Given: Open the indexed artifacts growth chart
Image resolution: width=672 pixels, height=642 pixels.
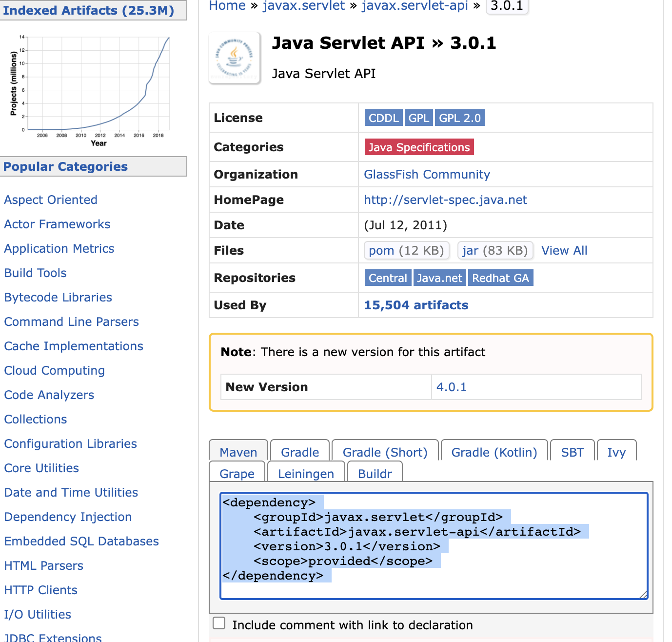Looking at the screenshot, I should 90,90.
